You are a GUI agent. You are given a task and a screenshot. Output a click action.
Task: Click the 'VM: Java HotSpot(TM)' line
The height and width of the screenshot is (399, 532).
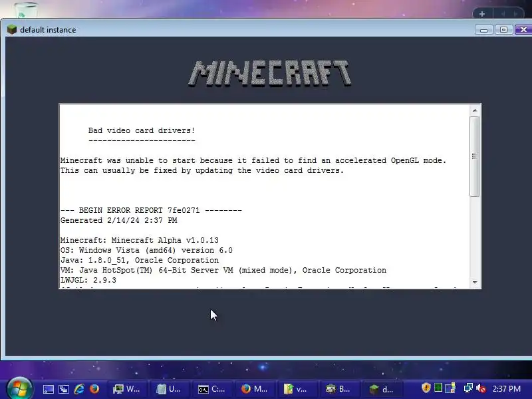pyautogui.click(x=223, y=271)
